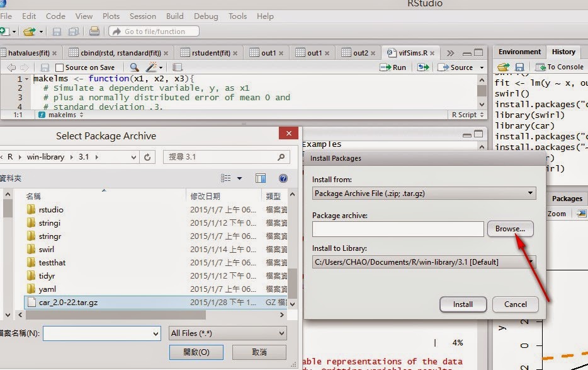588x370 pixels.
Task: Click the re-run previous code icon
Action: pyautogui.click(x=423, y=67)
